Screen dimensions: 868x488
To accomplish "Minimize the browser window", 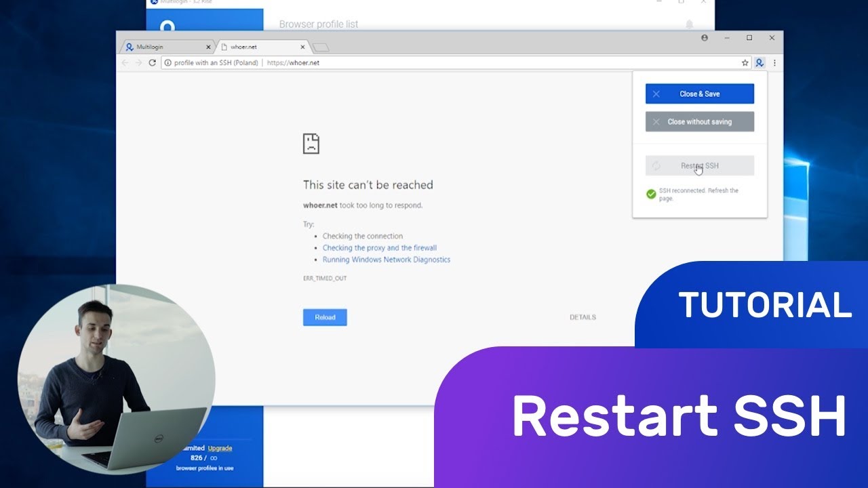I will (x=727, y=38).
